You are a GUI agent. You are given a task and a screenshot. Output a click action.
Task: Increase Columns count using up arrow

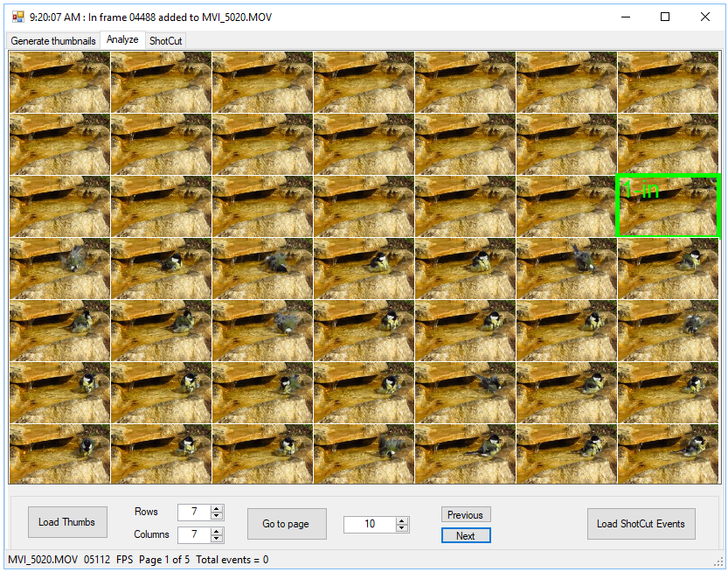click(217, 531)
